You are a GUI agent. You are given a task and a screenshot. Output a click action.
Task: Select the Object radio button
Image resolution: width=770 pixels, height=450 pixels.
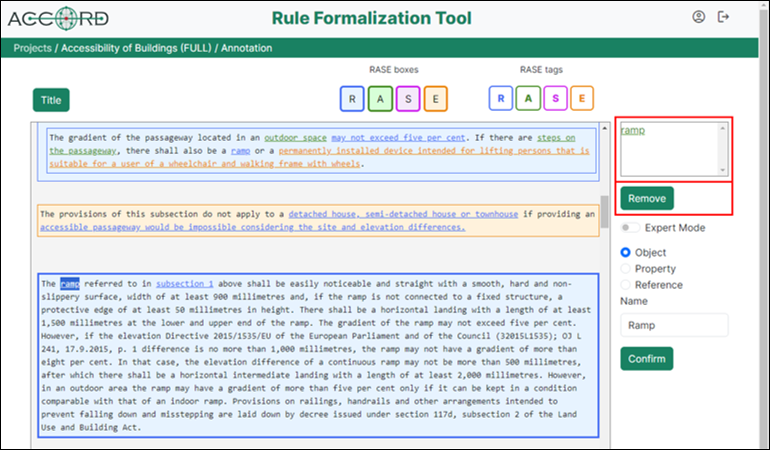[626, 253]
